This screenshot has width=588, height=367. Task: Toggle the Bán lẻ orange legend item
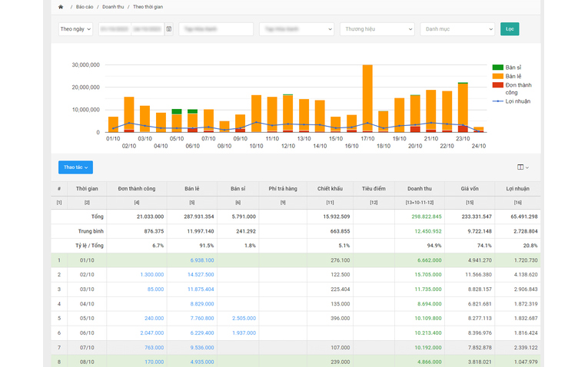point(507,76)
